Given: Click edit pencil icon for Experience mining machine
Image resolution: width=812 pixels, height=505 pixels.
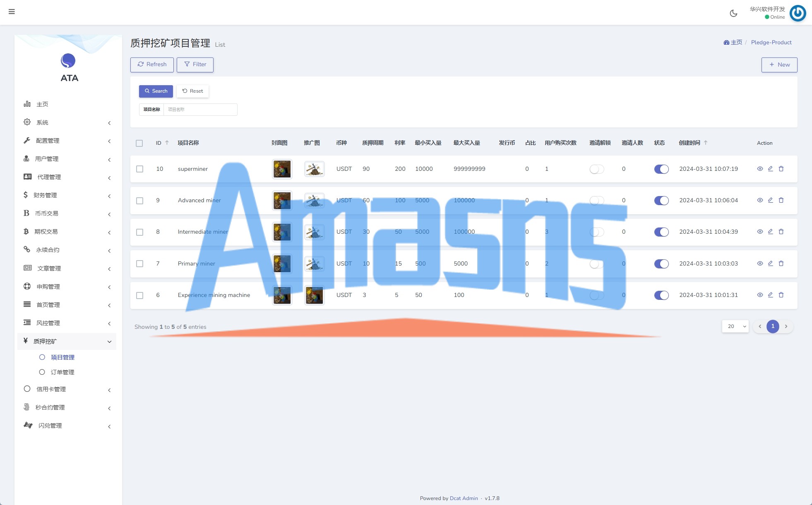Looking at the screenshot, I should pos(770,295).
